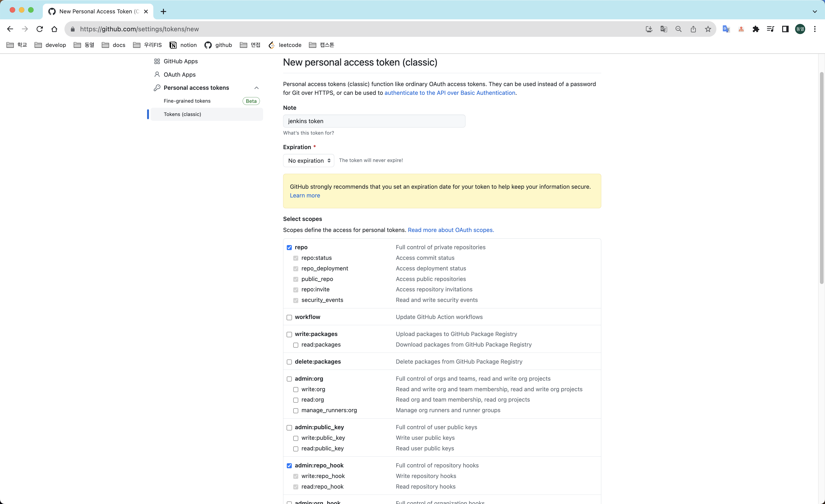Image resolution: width=825 pixels, height=504 pixels.
Task: Open the tab search chevron
Action: [815, 11]
